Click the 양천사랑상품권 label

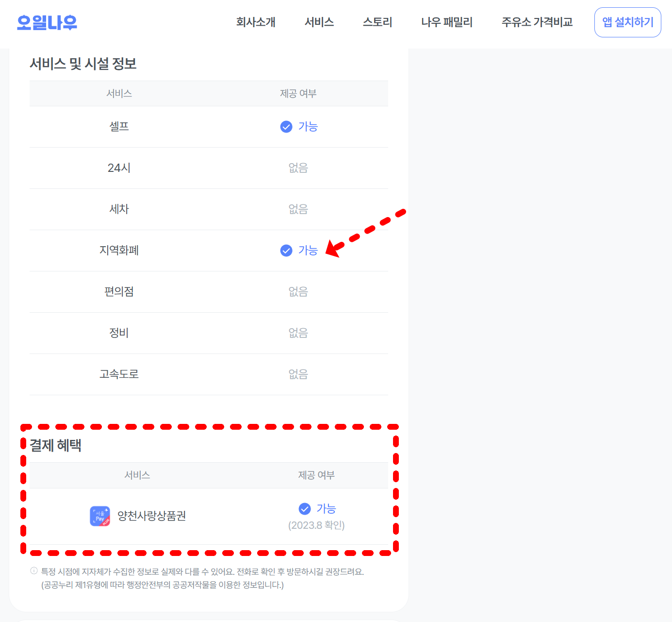point(152,516)
